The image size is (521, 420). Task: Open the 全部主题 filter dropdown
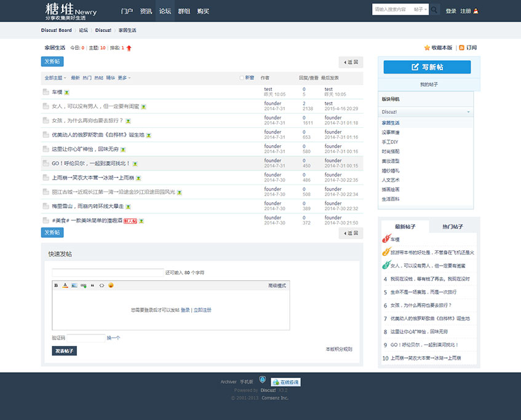pos(55,78)
